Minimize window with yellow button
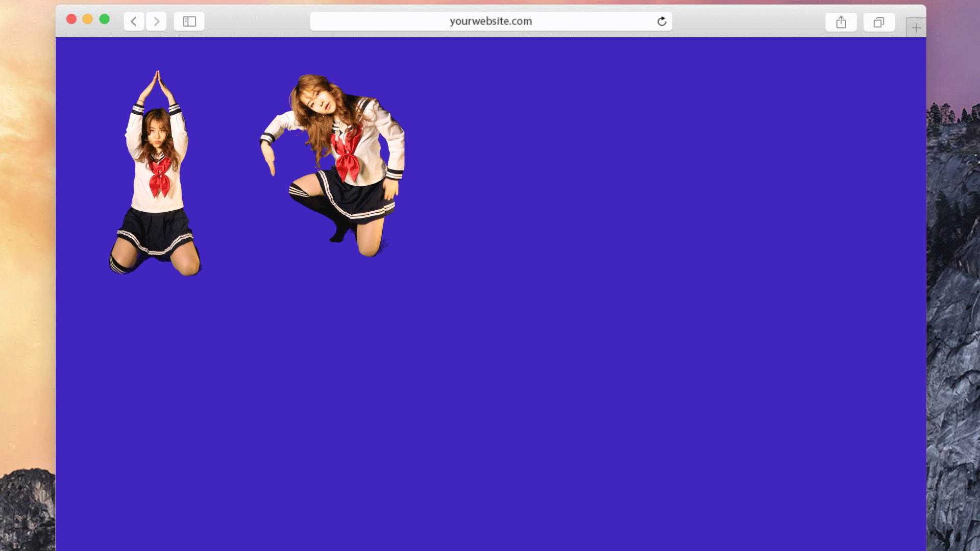The width and height of the screenshot is (980, 551). click(88, 19)
